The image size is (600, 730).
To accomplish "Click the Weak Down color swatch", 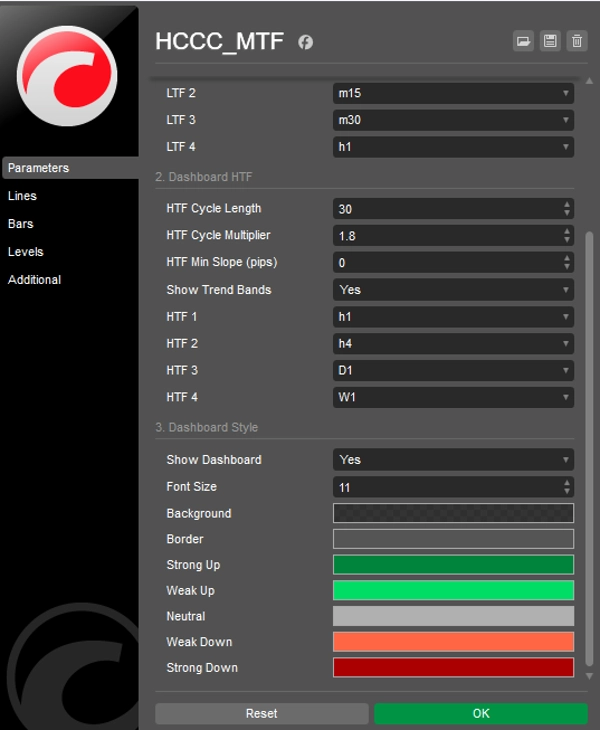I will pos(453,642).
